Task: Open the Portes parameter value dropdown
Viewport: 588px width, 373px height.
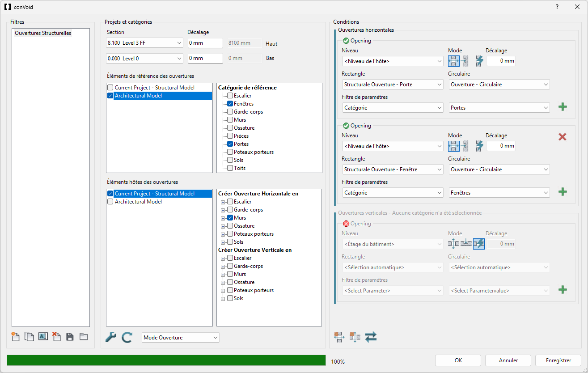Action: coord(499,108)
